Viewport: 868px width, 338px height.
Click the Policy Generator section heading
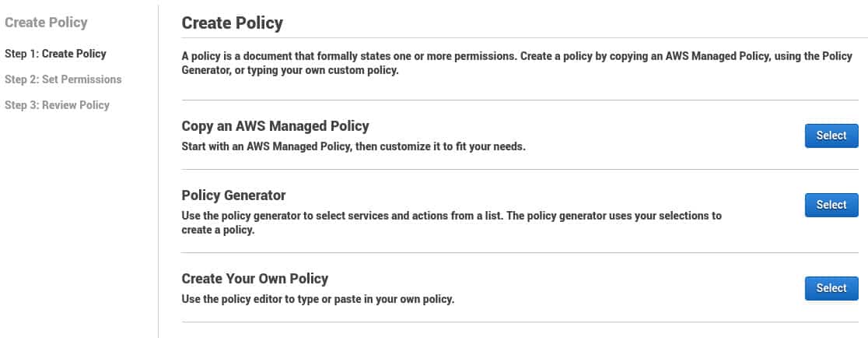coord(233,195)
